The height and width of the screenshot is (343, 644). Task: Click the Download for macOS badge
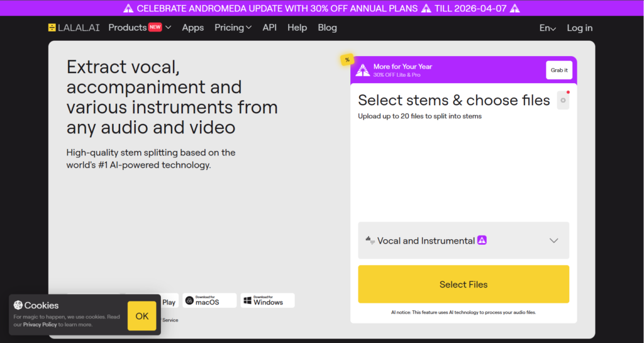pos(209,300)
